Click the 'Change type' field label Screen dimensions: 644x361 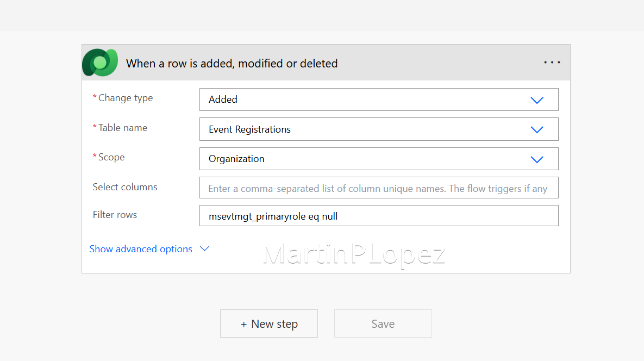pos(125,98)
